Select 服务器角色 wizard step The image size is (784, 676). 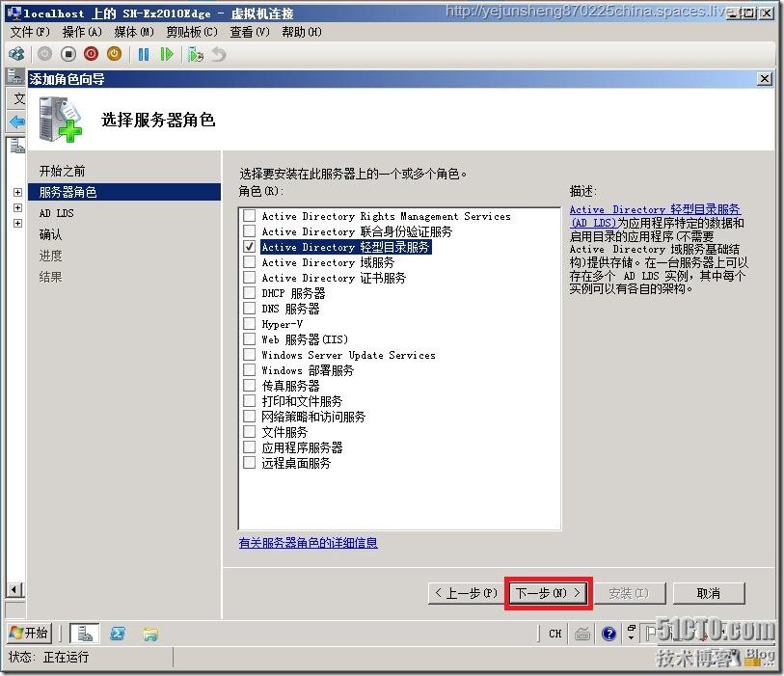(124, 192)
